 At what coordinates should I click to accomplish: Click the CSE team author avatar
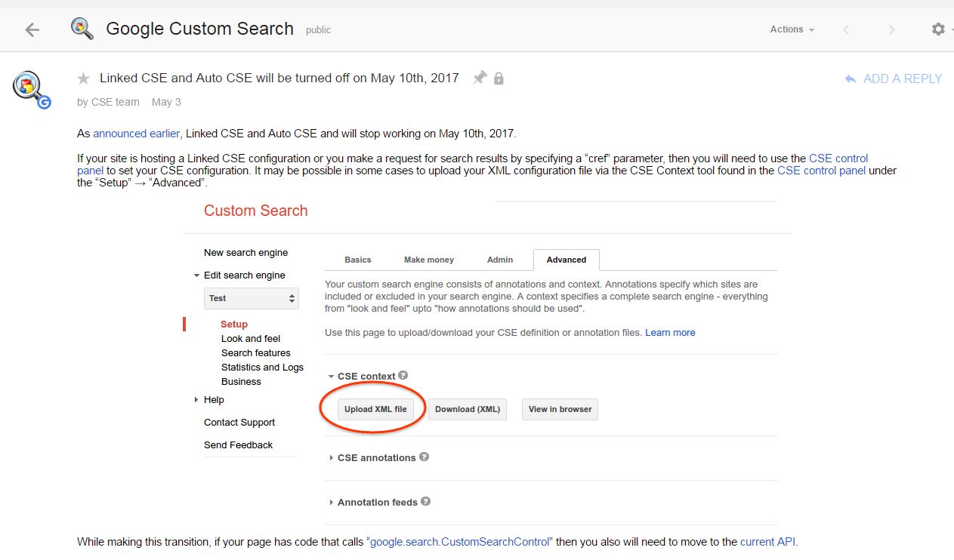30,90
